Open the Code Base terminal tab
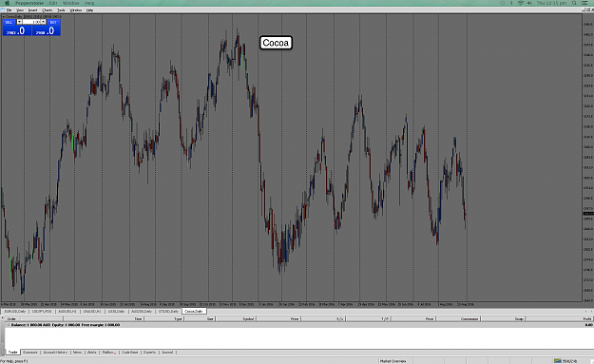The width and height of the screenshot is (594, 364). pyautogui.click(x=129, y=353)
